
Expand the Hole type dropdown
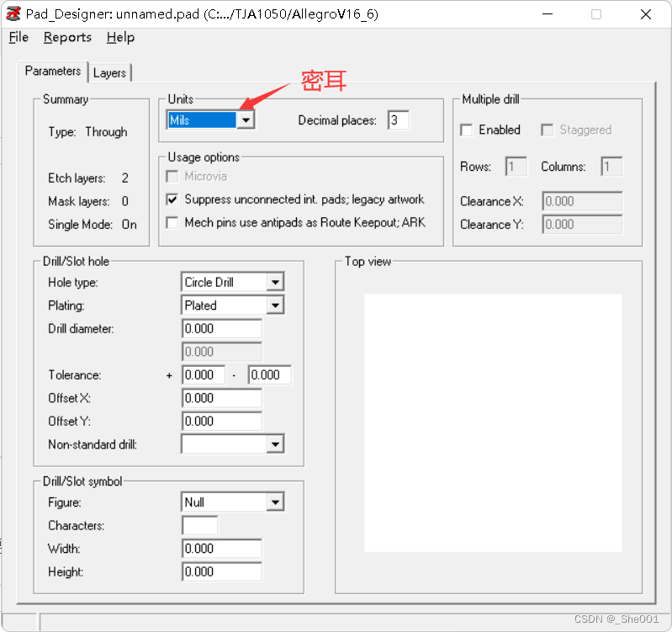click(x=275, y=283)
